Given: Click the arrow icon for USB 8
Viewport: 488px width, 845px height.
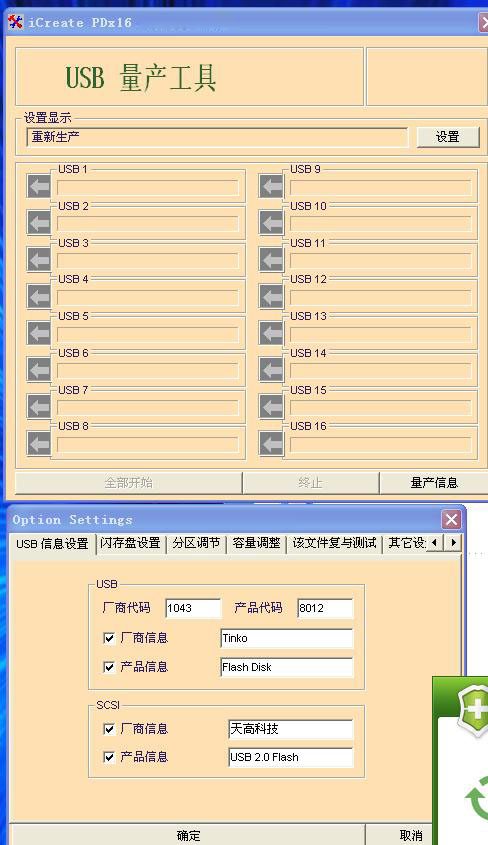Looking at the screenshot, I should tap(39, 443).
